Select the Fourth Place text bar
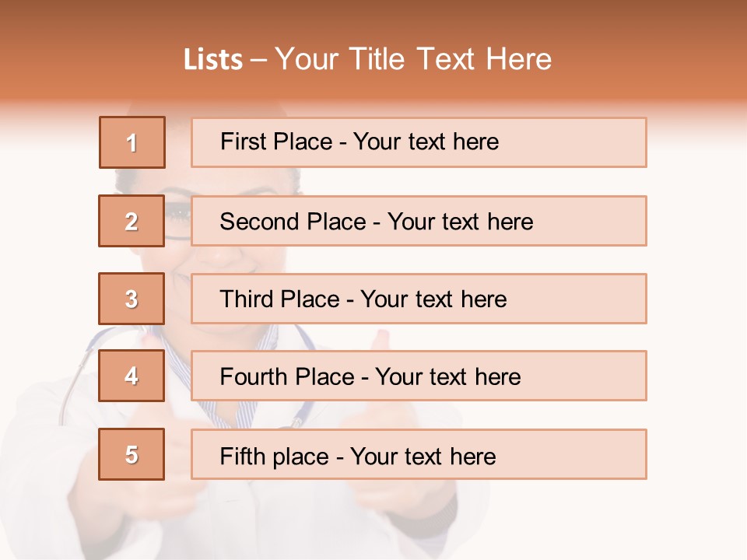 point(419,376)
